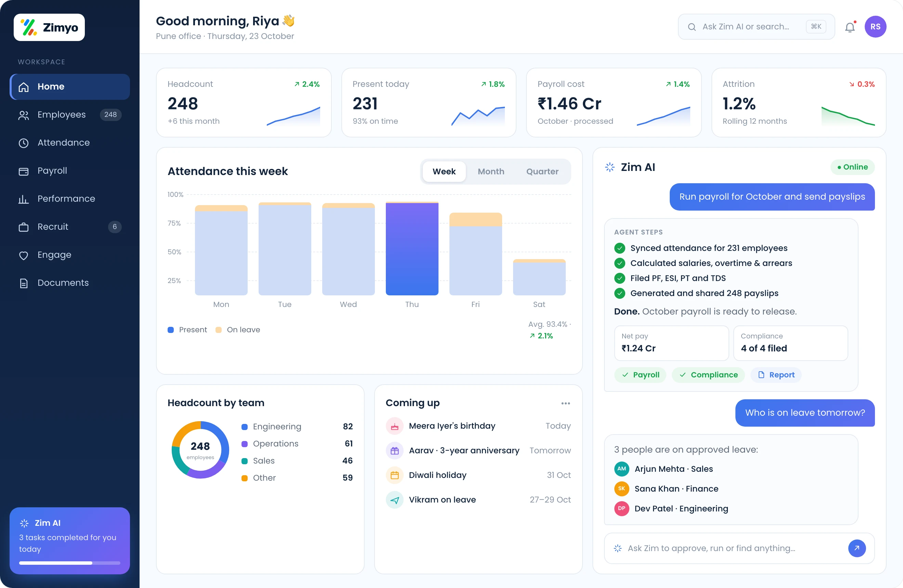Open the Report chip
The width and height of the screenshot is (903, 588).
776,375
